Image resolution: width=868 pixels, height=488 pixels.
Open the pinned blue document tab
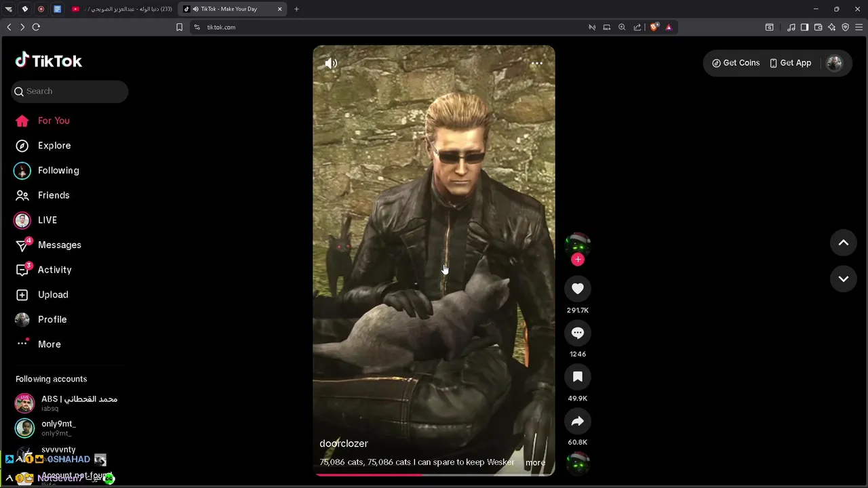57,9
